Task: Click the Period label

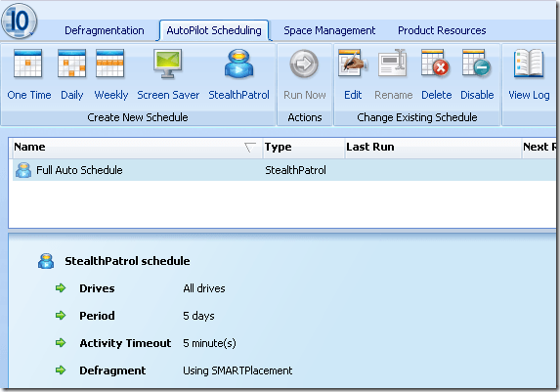Action: coord(97,316)
